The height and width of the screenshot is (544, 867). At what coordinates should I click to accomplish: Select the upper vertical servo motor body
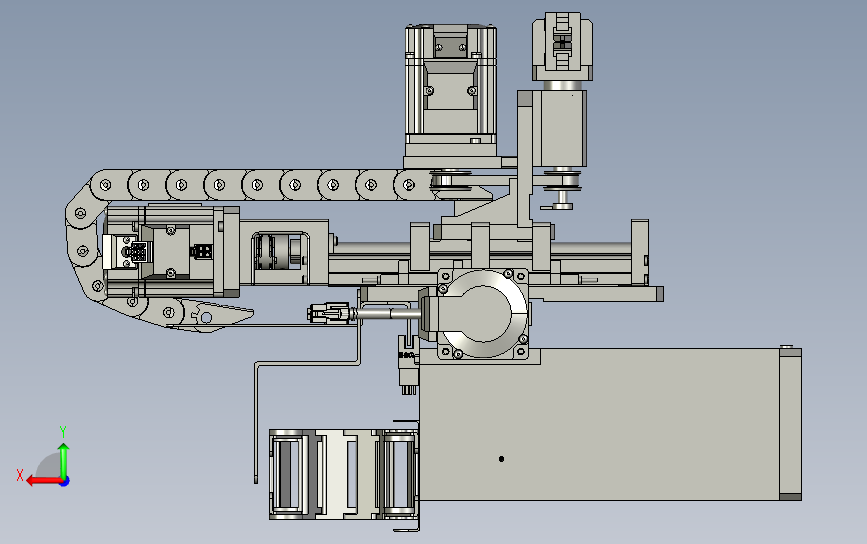[451, 90]
